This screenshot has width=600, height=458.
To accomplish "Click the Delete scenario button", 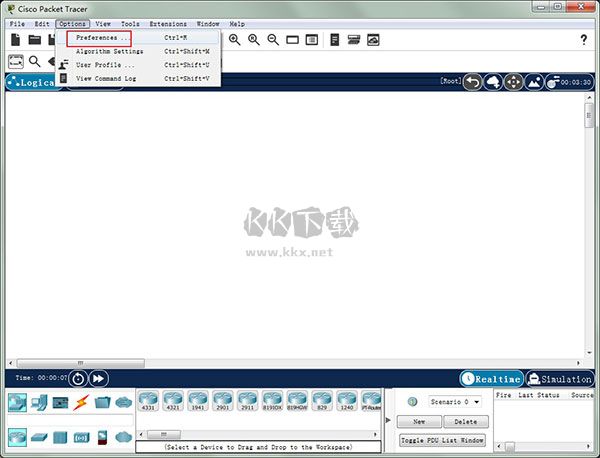I will point(465,421).
